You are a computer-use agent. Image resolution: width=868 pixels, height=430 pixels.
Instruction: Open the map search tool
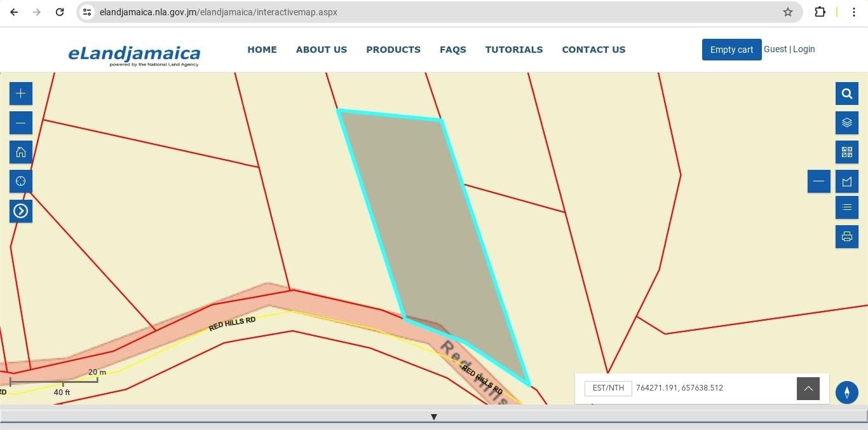846,94
